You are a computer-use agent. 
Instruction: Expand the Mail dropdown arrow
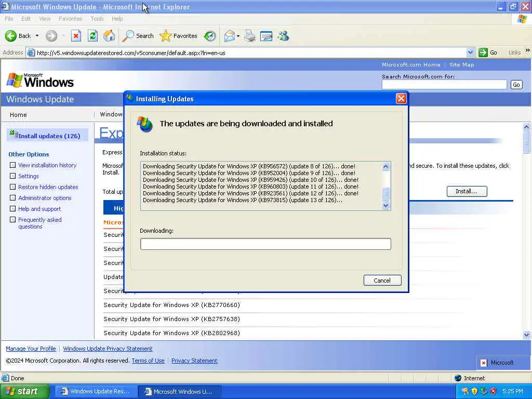[238, 36]
